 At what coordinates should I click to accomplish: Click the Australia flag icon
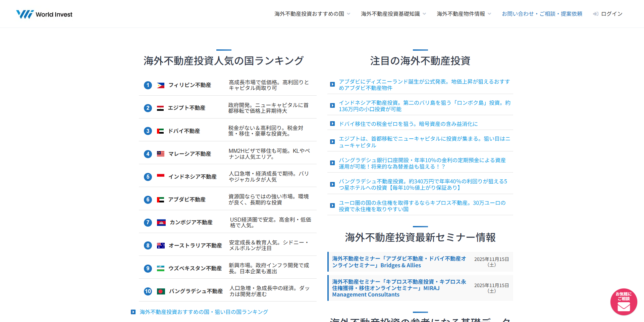coord(161,245)
